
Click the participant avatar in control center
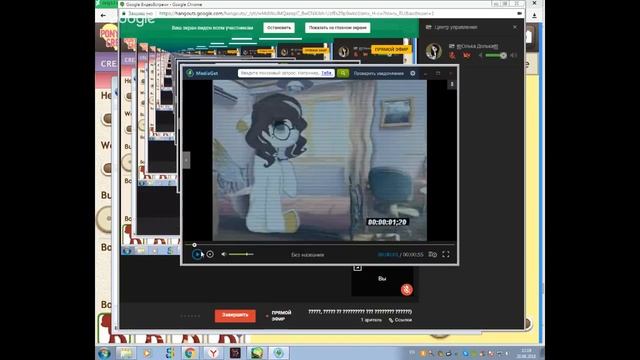433,51
